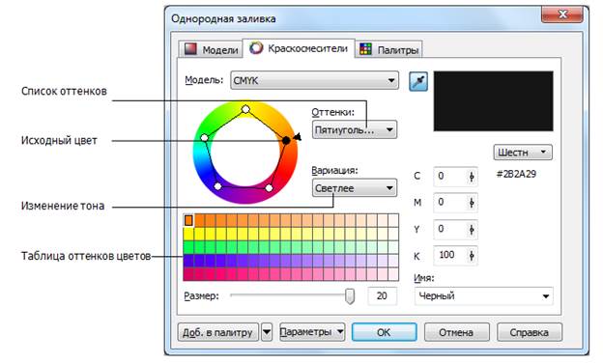Image resolution: width=603 pixels, height=364 pixels.
Task: Open the Краскосмесители tab
Action: point(299,48)
